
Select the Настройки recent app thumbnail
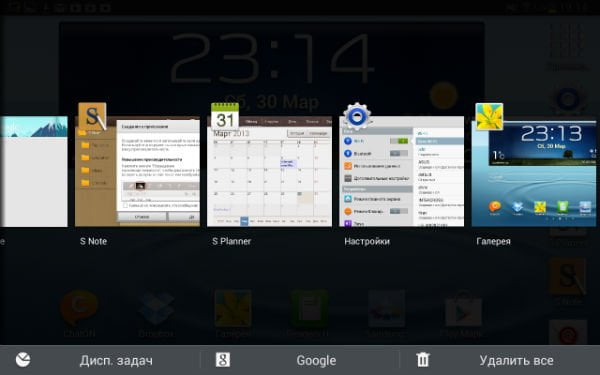pos(401,171)
